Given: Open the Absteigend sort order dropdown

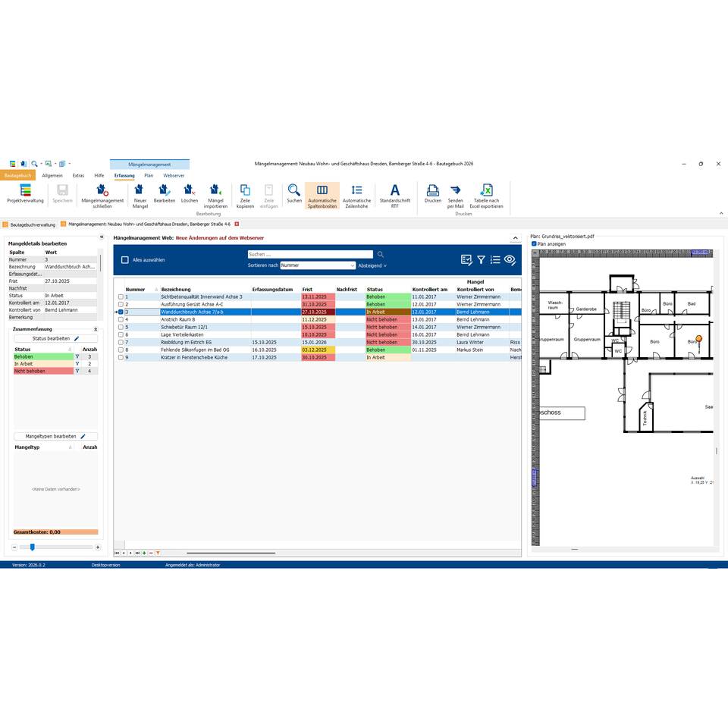Looking at the screenshot, I should click(372, 265).
